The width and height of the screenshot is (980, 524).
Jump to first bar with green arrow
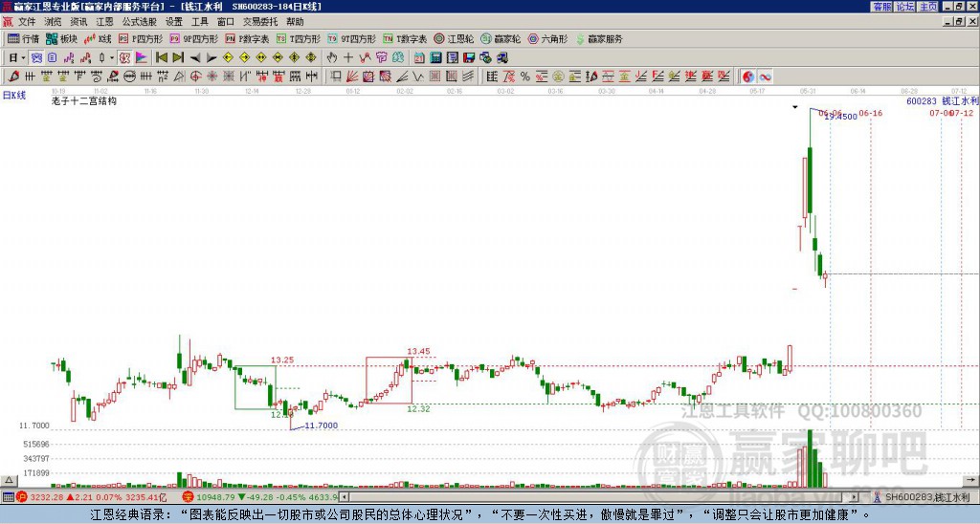(161, 57)
